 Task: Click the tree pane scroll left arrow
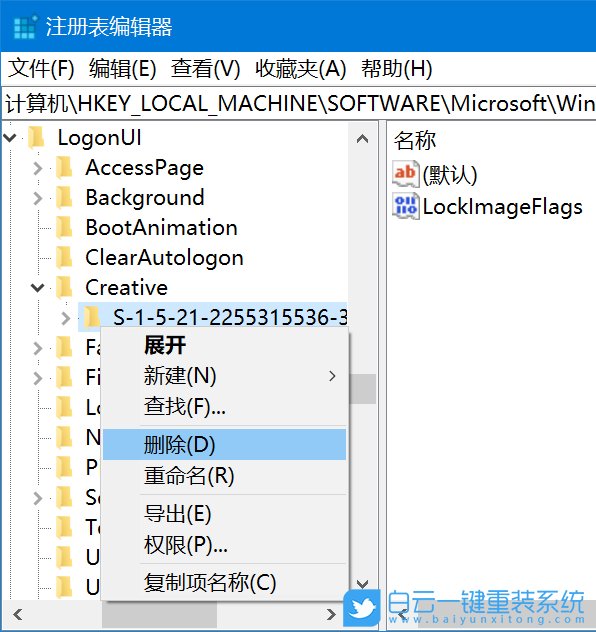(x=17, y=615)
